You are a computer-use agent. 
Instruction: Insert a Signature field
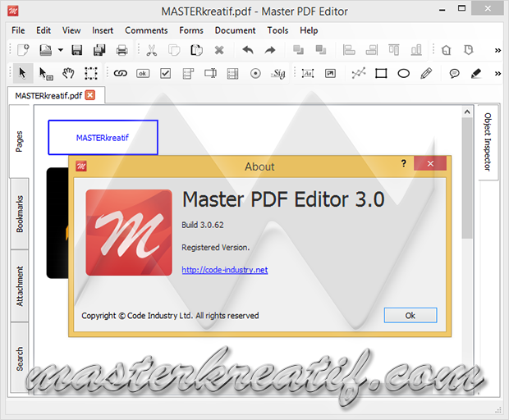[x=278, y=74]
